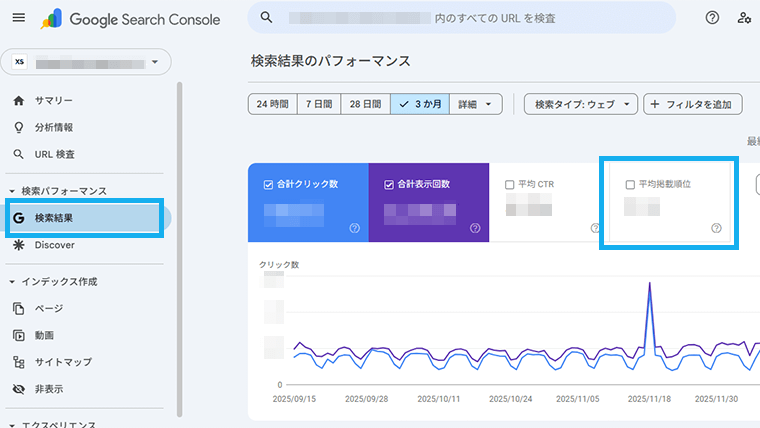This screenshot has height=428, width=760.
Task: Click the URL 検査 magnifier icon
Action: tap(18, 154)
